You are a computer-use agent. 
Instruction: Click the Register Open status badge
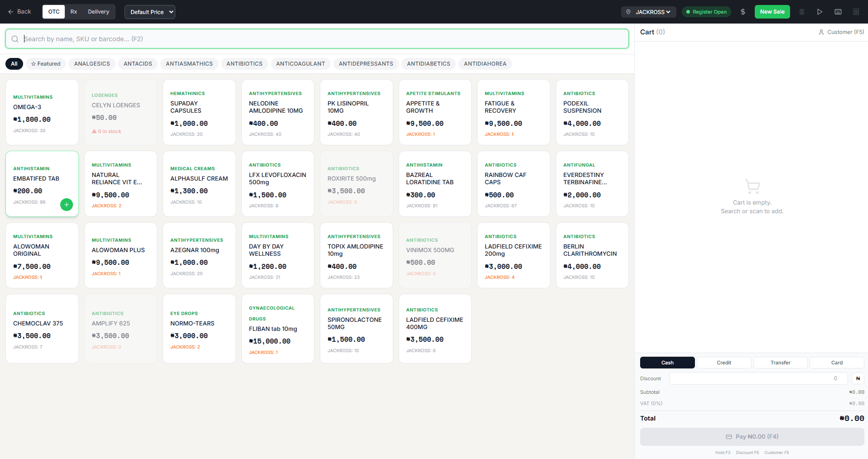(706, 12)
